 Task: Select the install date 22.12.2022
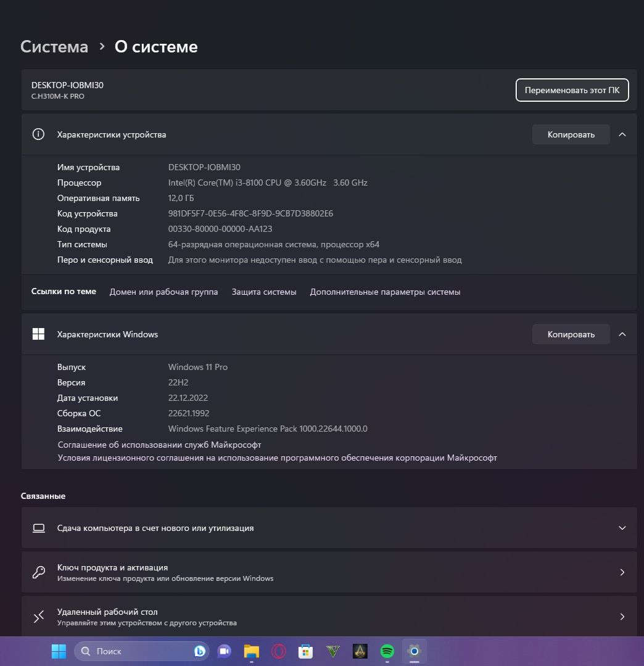[188, 398]
